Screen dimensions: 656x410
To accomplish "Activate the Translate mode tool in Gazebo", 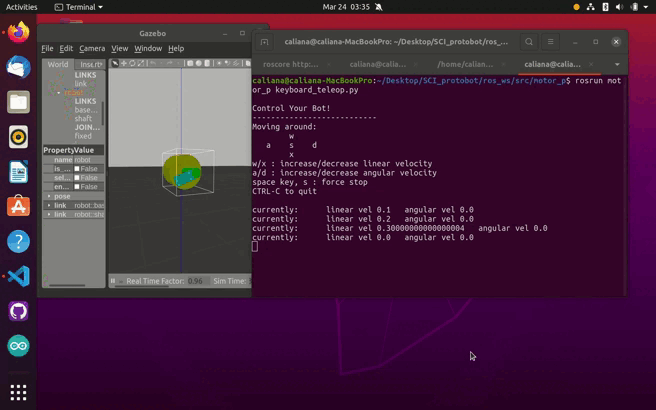I will point(124,63).
